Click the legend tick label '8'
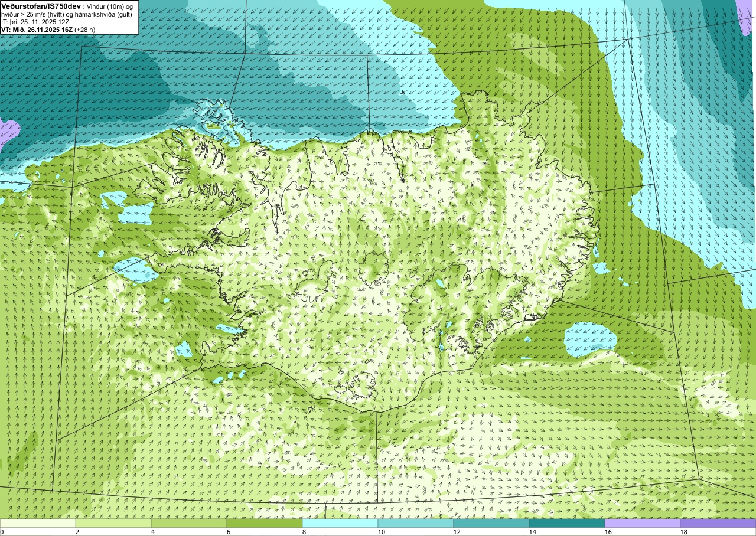Image resolution: width=756 pixels, height=536 pixels. [304, 532]
